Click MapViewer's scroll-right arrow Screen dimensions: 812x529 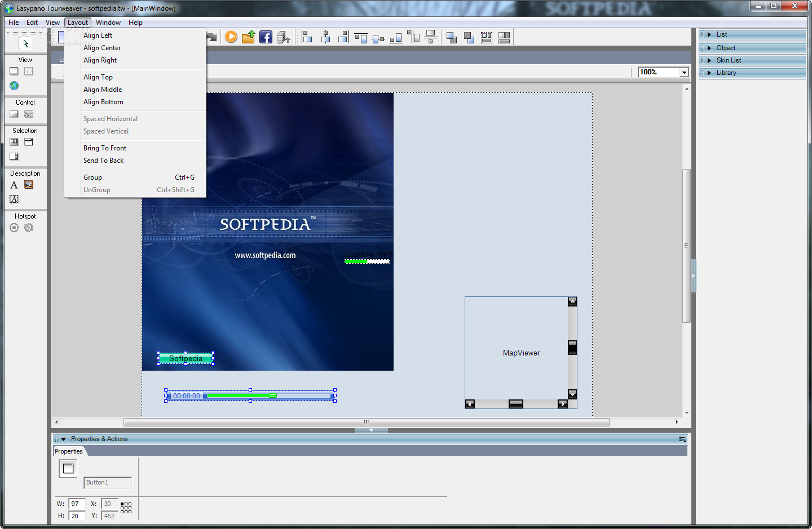click(562, 404)
